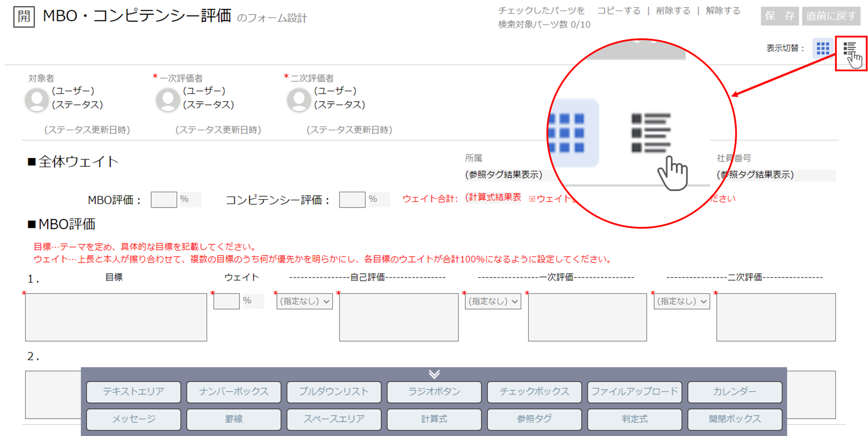Click 対象者 user avatar icon
This screenshot has height=436, width=868.
37,100
